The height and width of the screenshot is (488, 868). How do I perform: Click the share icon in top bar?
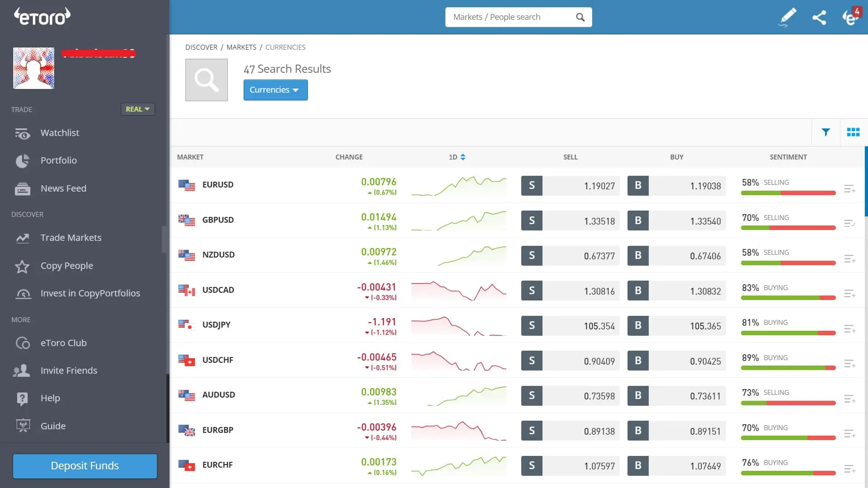820,17
